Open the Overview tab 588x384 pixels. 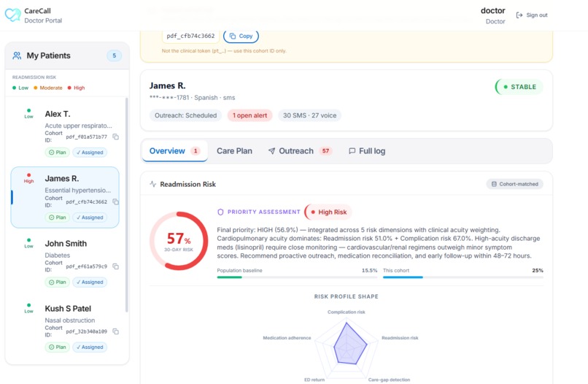pyautogui.click(x=175, y=151)
